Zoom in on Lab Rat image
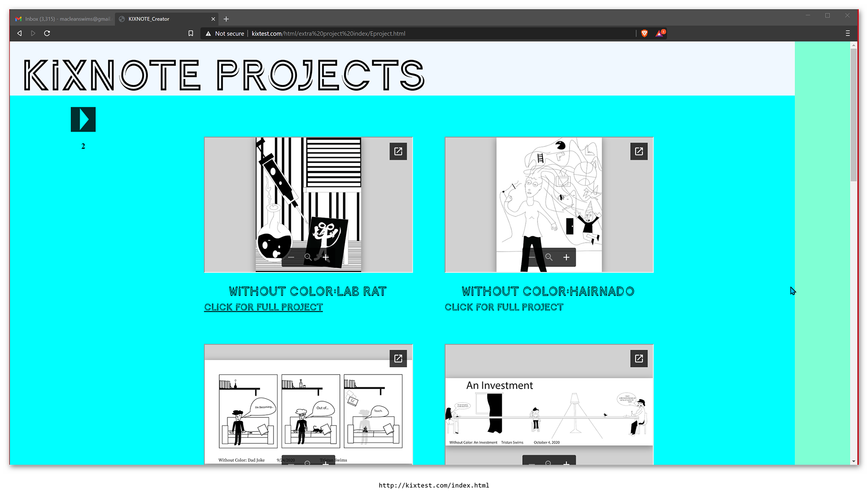The height and width of the screenshot is (497, 868). pyautogui.click(x=325, y=258)
